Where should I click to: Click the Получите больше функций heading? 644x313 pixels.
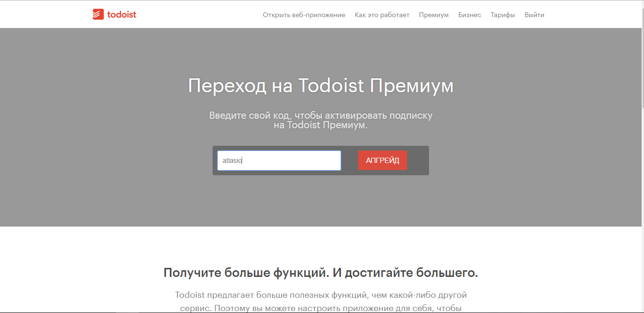(x=321, y=273)
